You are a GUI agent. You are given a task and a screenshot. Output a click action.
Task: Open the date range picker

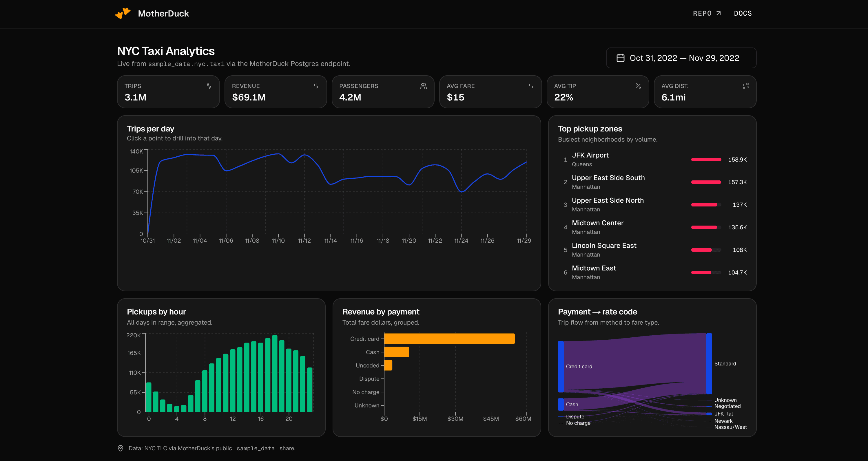click(681, 58)
